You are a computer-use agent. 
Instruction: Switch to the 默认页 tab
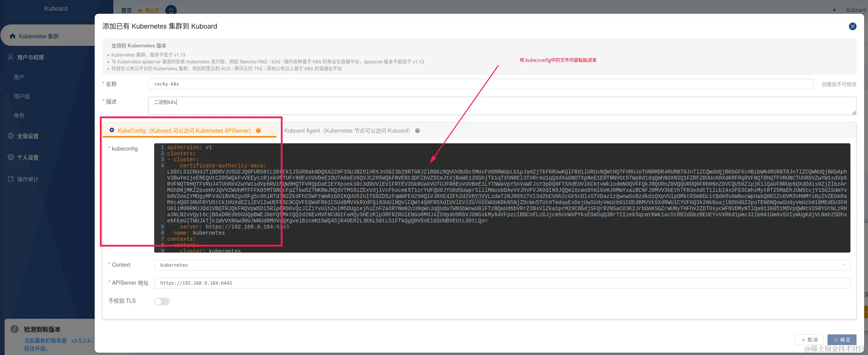click(149, 10)
